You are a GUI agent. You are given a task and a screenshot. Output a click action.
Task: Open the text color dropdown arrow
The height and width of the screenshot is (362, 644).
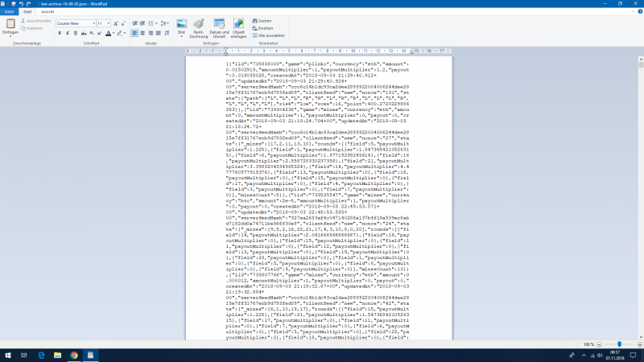(x=114, y=33)
